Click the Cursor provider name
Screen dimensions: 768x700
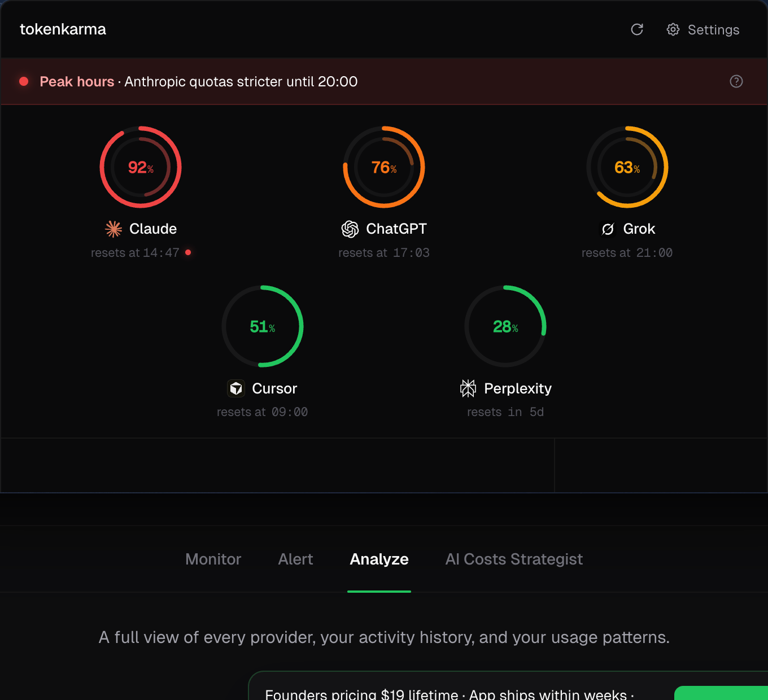274,388
